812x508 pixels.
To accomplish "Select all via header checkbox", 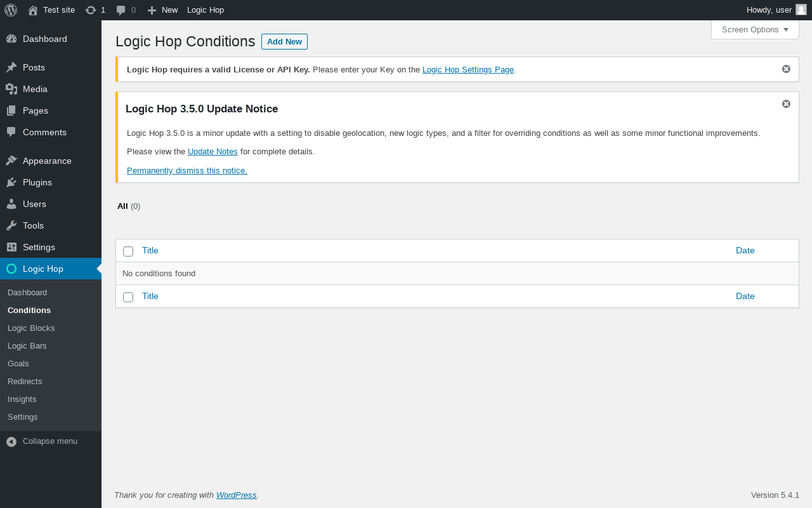I will (128, 251).
